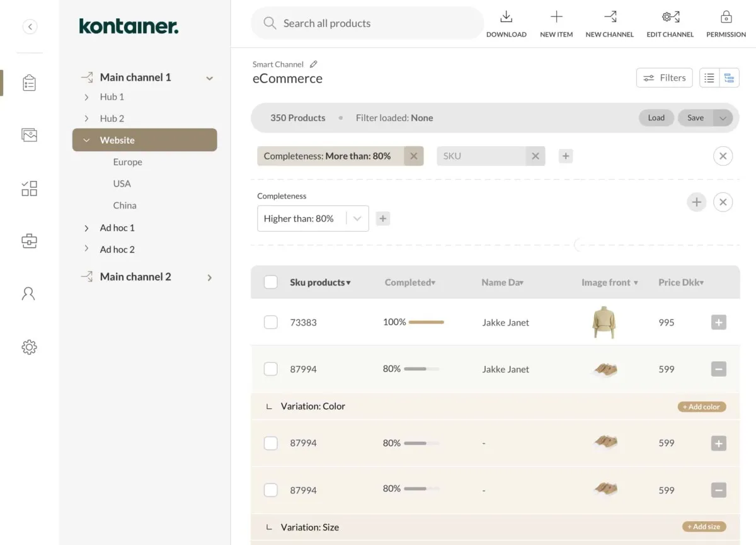Open the Save button dropdown arrow
756x545 pixels.
tap(723, 118)
